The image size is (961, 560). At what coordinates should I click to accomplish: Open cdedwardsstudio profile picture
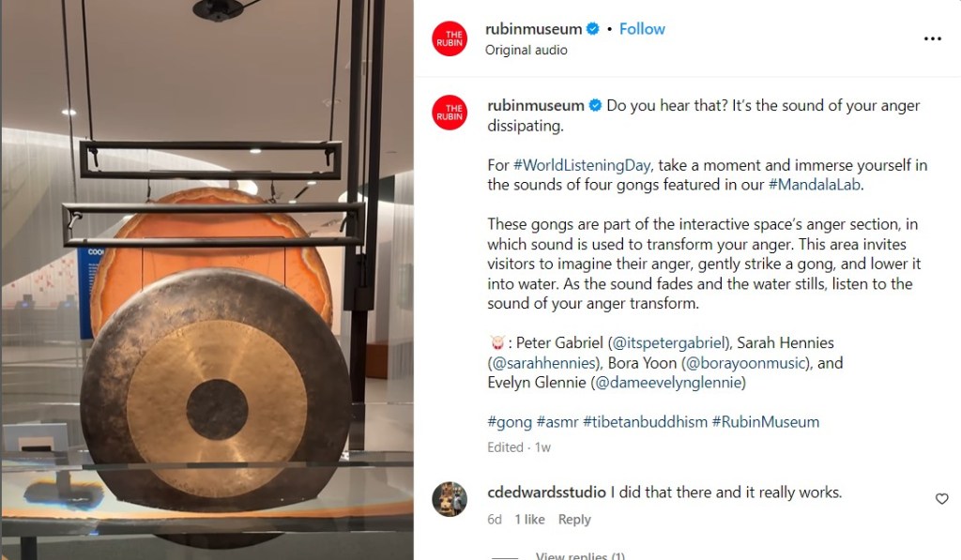coord(450,499)
